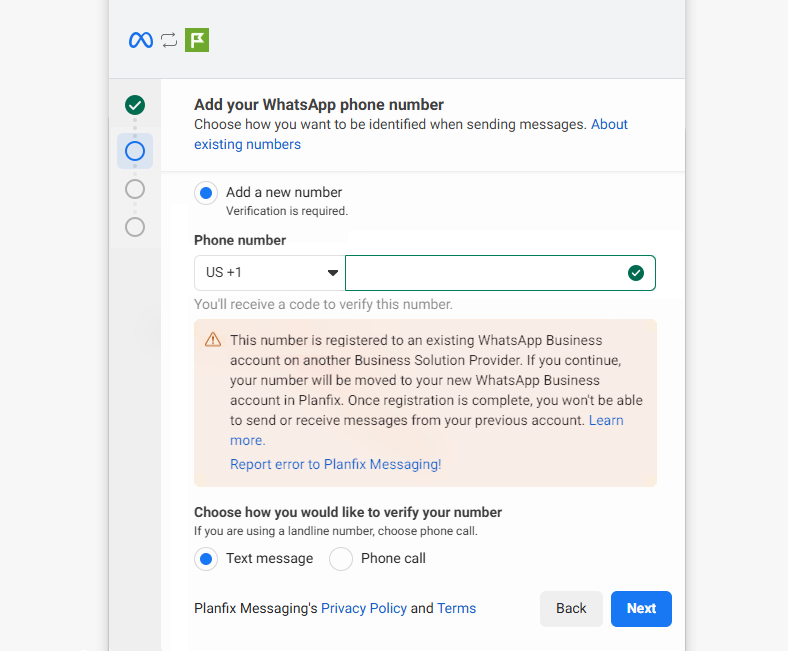The height and width of the screenshot is (651, 788).
Task: Select the current highlighted step circle
Action: 135,151
